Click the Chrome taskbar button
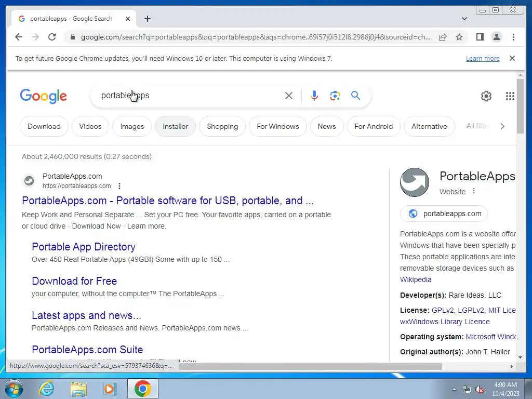Viewport: 532px width, 399px height. tap(142, 389)
